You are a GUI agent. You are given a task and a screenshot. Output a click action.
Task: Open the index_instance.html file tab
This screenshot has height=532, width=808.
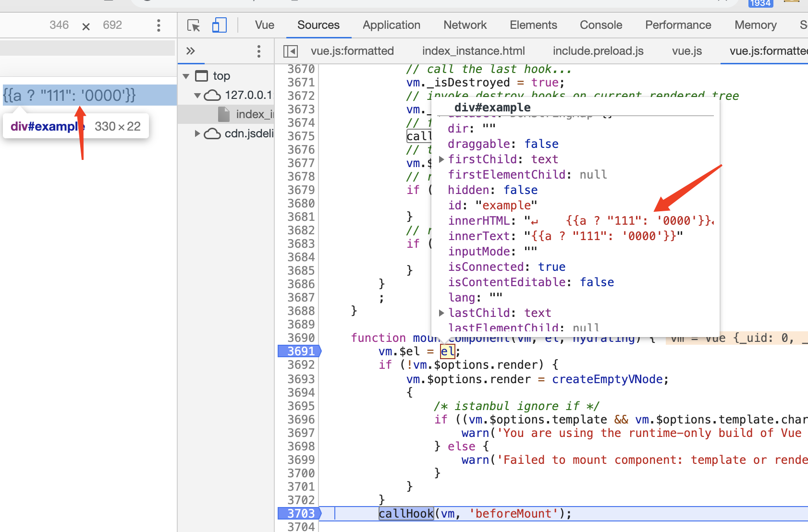click(x=474, y=51)
